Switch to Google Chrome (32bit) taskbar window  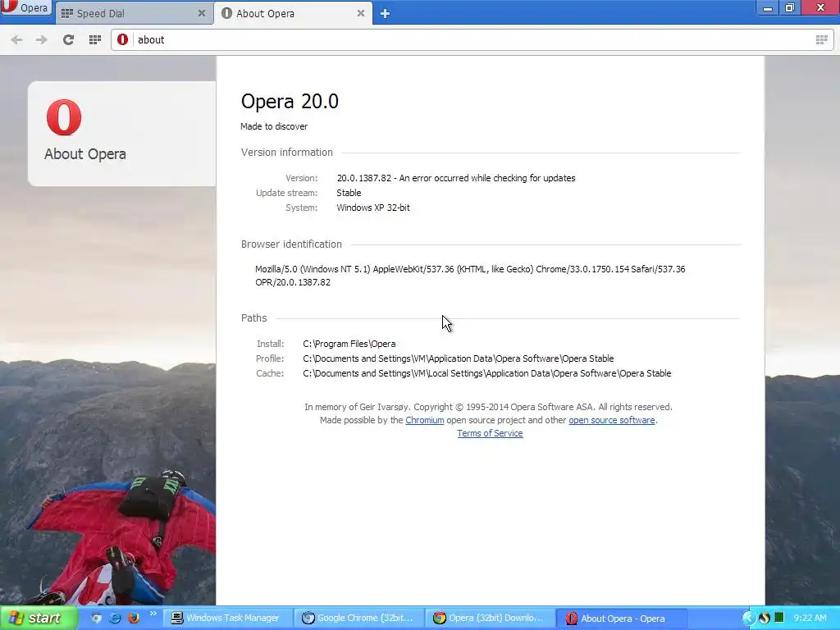point(359,618)
